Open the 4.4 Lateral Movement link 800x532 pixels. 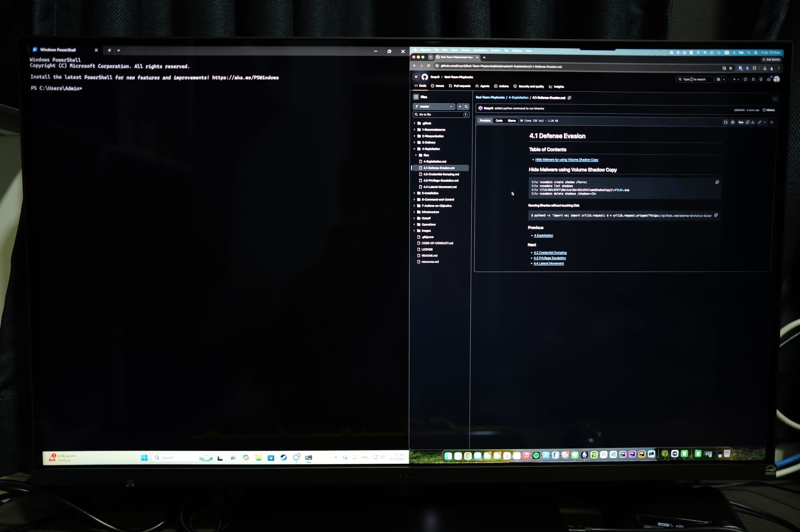[x=549, y=263]
